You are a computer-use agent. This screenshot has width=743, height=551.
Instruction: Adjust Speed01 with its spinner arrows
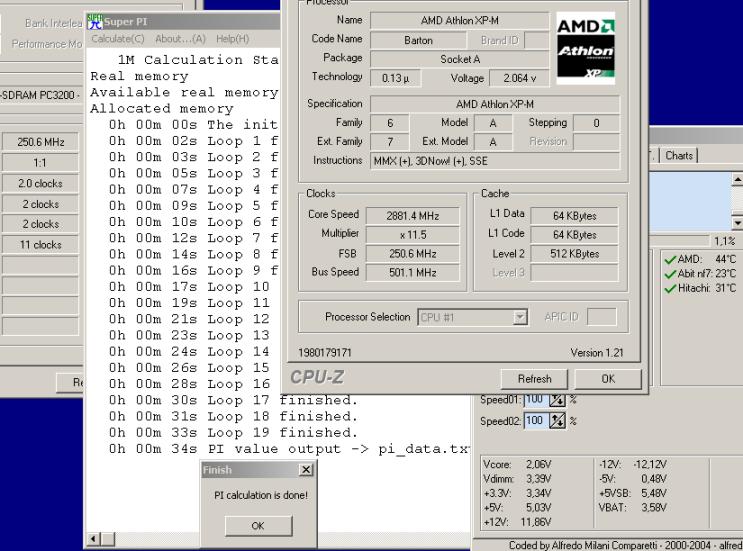557,400
